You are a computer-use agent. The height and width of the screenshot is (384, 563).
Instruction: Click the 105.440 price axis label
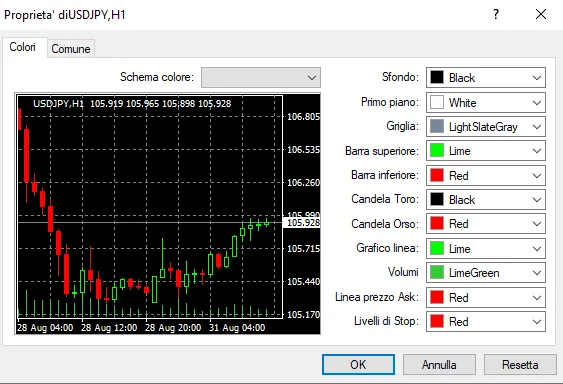click(x=303, y=281)
